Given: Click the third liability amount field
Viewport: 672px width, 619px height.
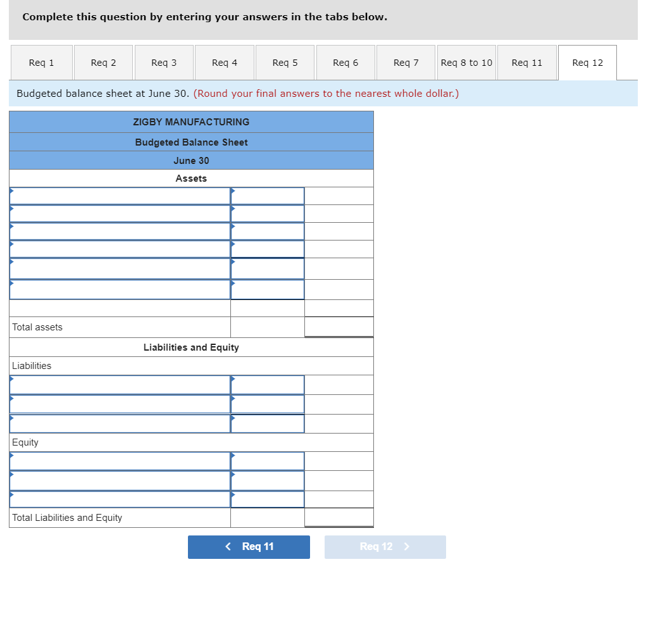Looking at the screenshot, I should point(268,423).
